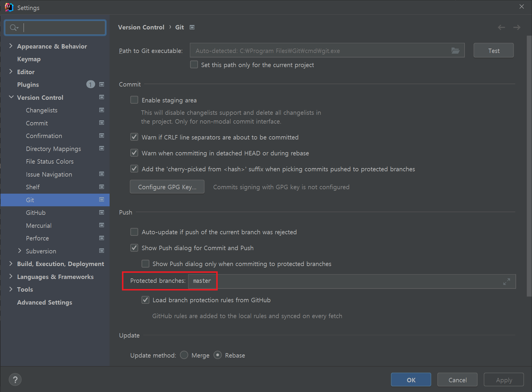Click the search magnifier icon in settings search
This screenshot has height=392, width=532.
tap(14, 28)
